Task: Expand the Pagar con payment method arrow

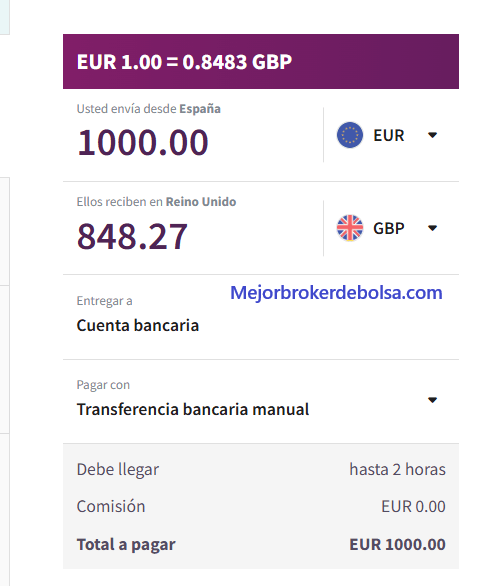Action: point(432,400)
